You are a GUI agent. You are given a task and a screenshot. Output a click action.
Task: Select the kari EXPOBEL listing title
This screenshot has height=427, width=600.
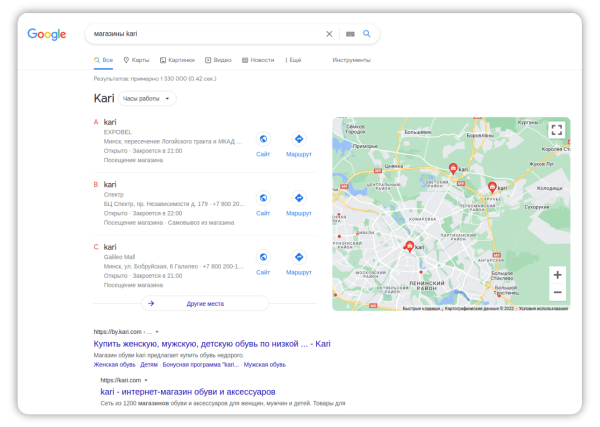[110, 122]
